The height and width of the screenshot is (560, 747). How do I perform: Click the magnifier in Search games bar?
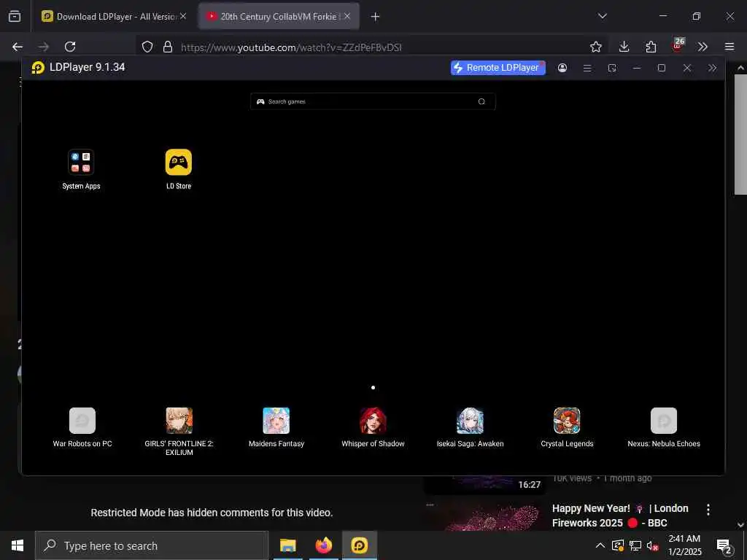(x=481, y=101)
